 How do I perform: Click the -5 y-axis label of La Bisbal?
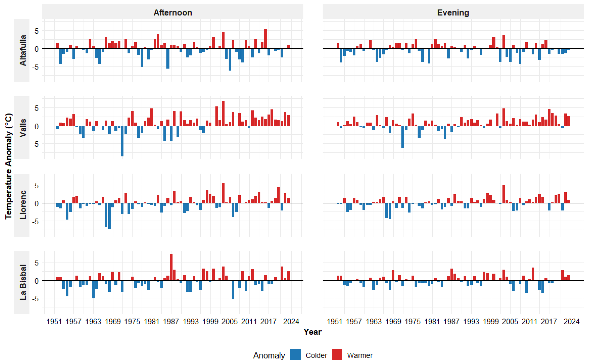pyautogui.click(x=35, y=298)
